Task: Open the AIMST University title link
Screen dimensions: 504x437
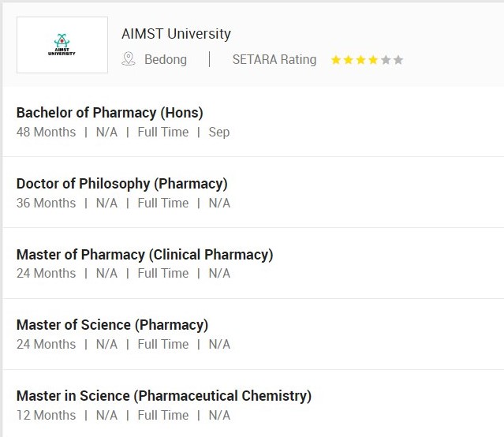Action: 176,34
